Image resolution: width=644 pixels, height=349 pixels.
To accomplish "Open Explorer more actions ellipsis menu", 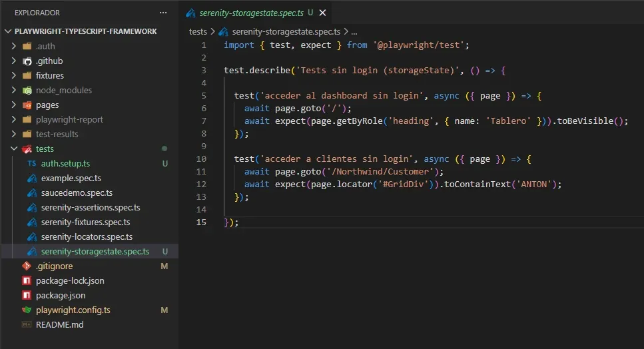I will click(x=163, y=13).
